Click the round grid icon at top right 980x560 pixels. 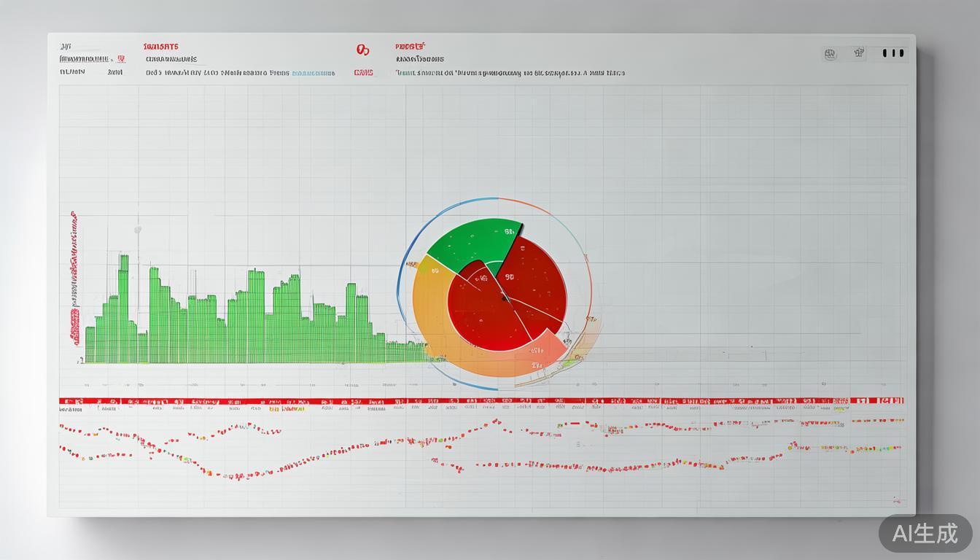tap(830, 53)
